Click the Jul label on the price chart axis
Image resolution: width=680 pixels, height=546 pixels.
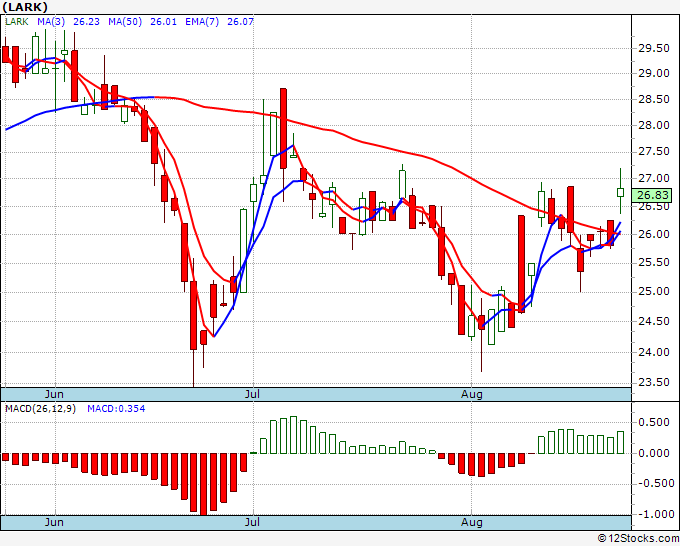(252, 394)
